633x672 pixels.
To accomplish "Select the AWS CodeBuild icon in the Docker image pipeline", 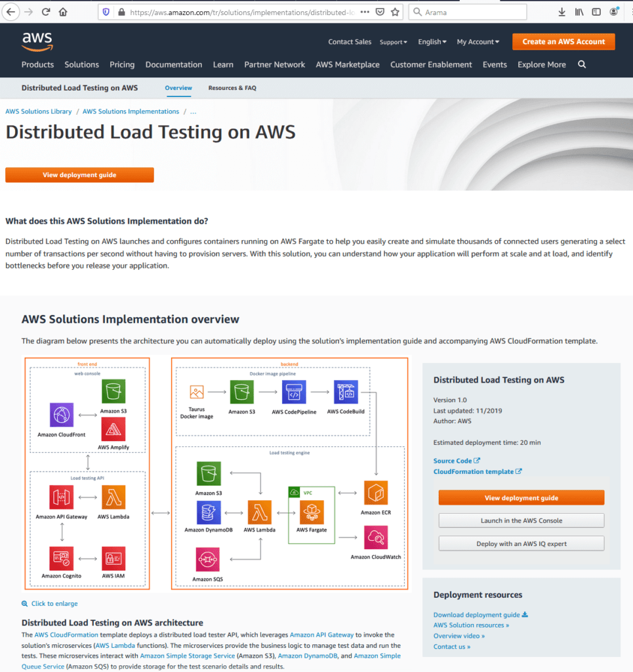I will click(x=346, y=392).
